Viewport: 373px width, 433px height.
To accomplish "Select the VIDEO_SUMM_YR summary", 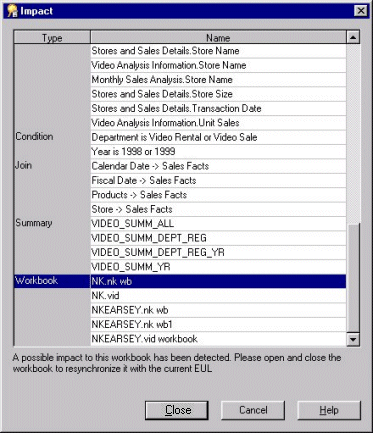I will pos(218,267).
